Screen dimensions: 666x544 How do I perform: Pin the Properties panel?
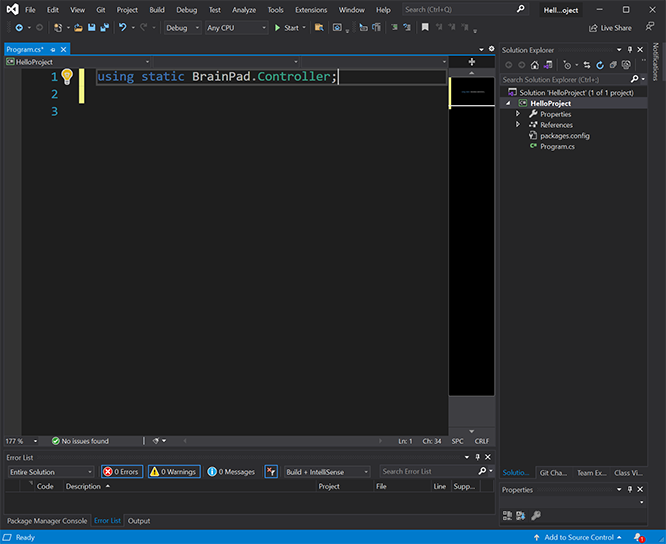pos(630,489)
